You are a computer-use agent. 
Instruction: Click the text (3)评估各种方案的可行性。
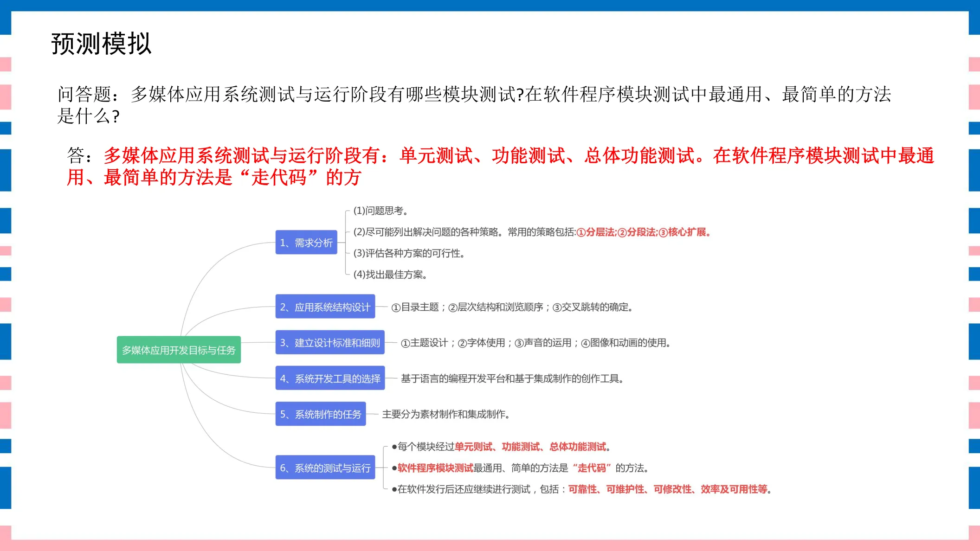click(409, 253)
